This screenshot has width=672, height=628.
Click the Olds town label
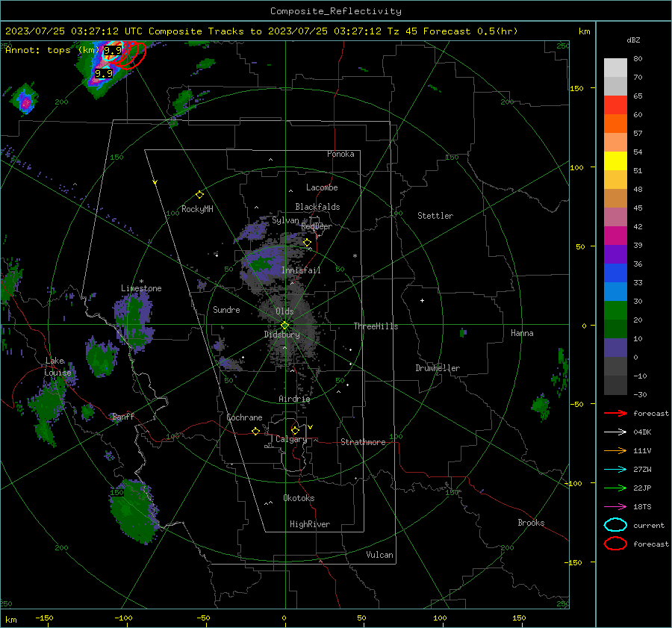click(x=284, y=311)
